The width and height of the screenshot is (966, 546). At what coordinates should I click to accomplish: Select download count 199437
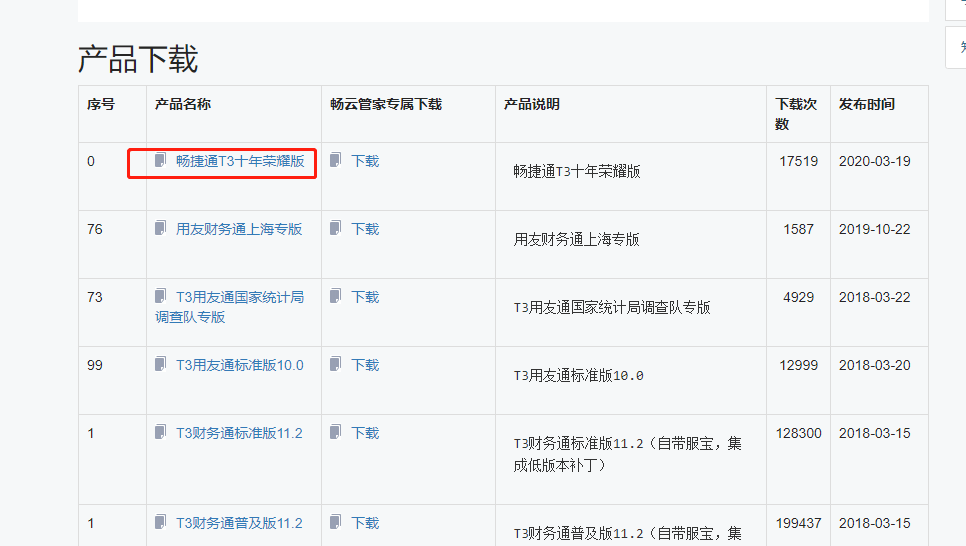coord(798,523)
